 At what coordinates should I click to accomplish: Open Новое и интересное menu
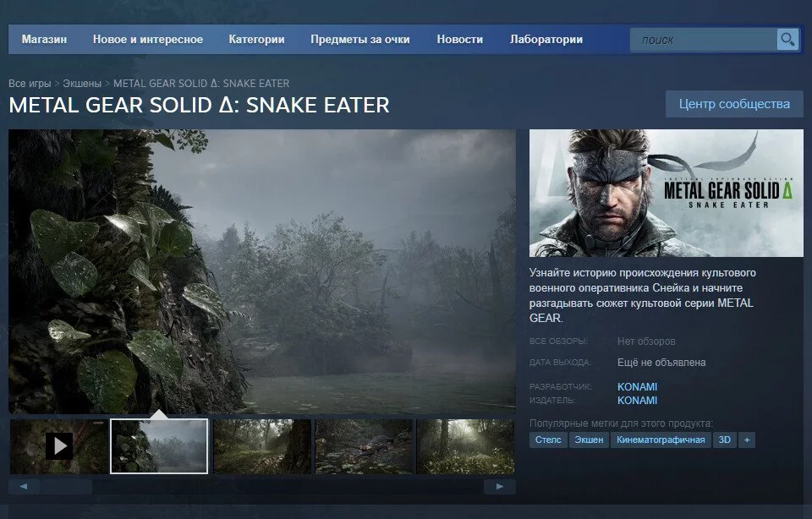(x=147, y=40)
